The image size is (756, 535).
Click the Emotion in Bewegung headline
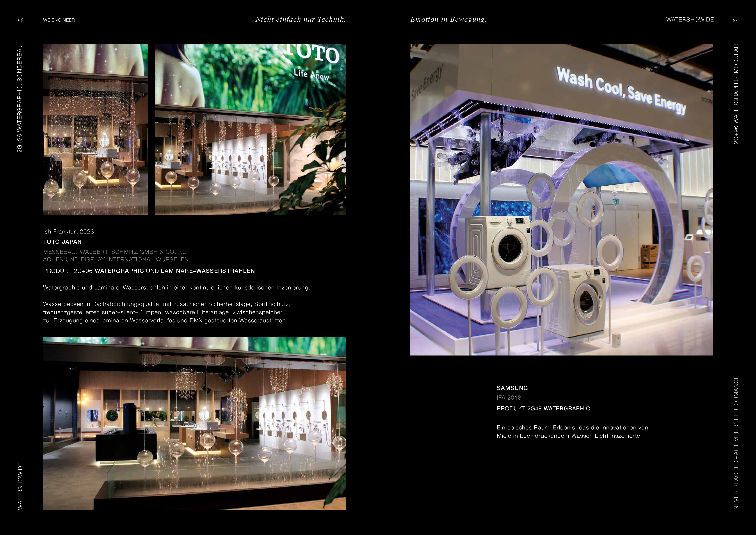tap(448, 19)
